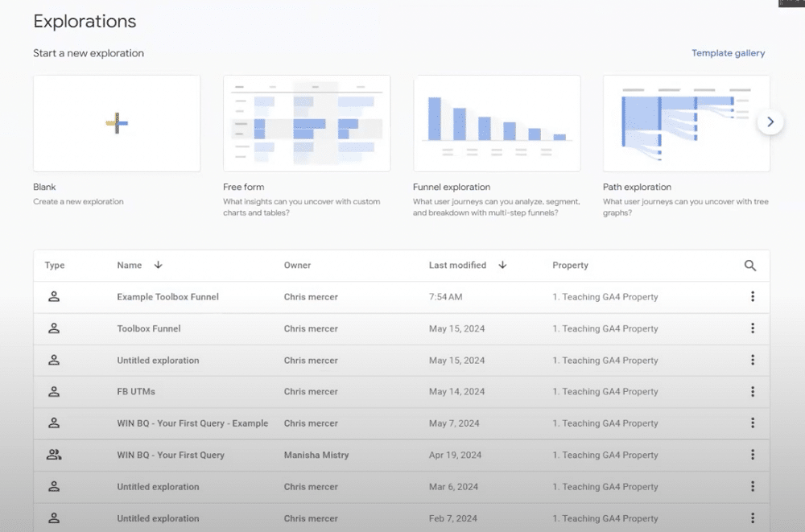This screenshot has width=805, height=532.
Task: Click shared-users icon in WIN BQ row
Action: tap(54, 455)
